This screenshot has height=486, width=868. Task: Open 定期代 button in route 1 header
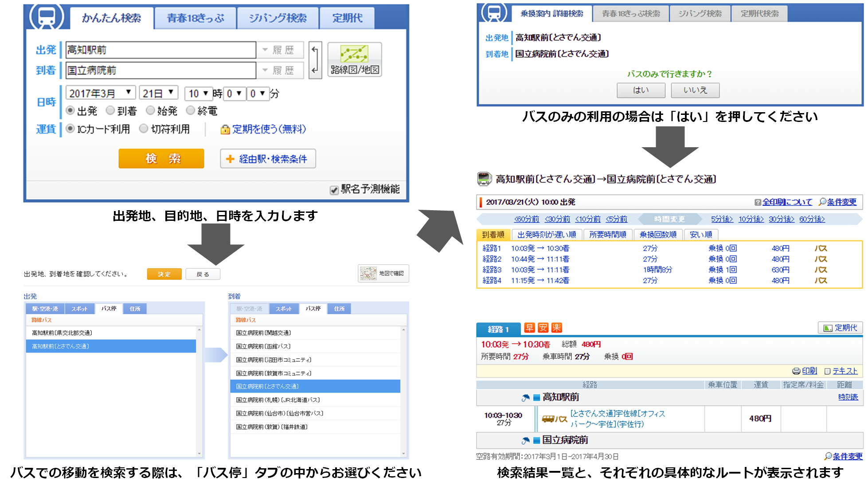coord(840,328)
